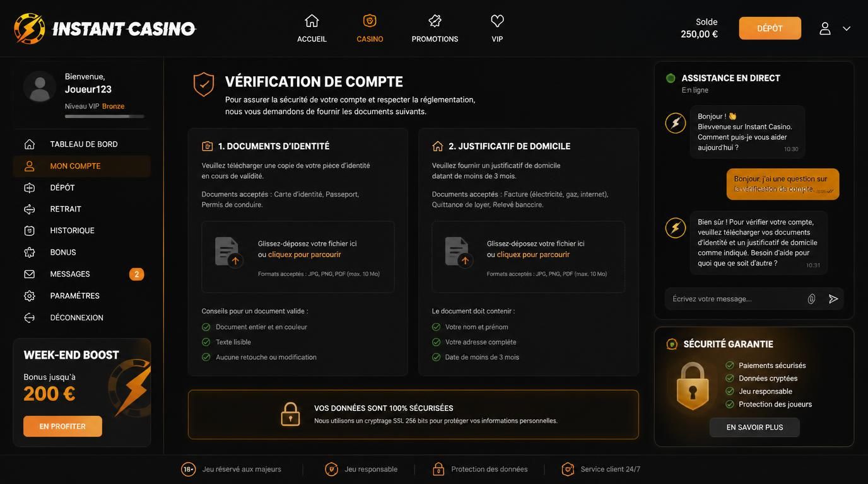Image resolution: width=868 pixels, height=484 pixels.
Task: Click the Bonus icon in sidebar
Action: (x=30, y=252)
